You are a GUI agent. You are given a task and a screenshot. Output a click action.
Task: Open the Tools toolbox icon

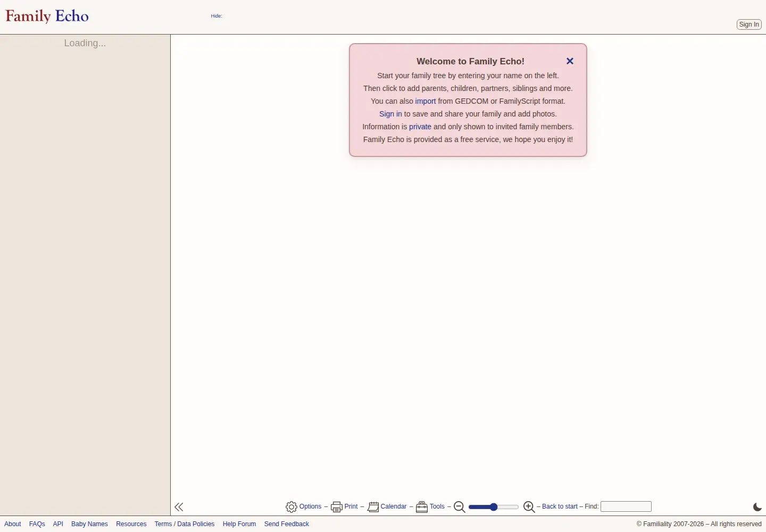422,507
